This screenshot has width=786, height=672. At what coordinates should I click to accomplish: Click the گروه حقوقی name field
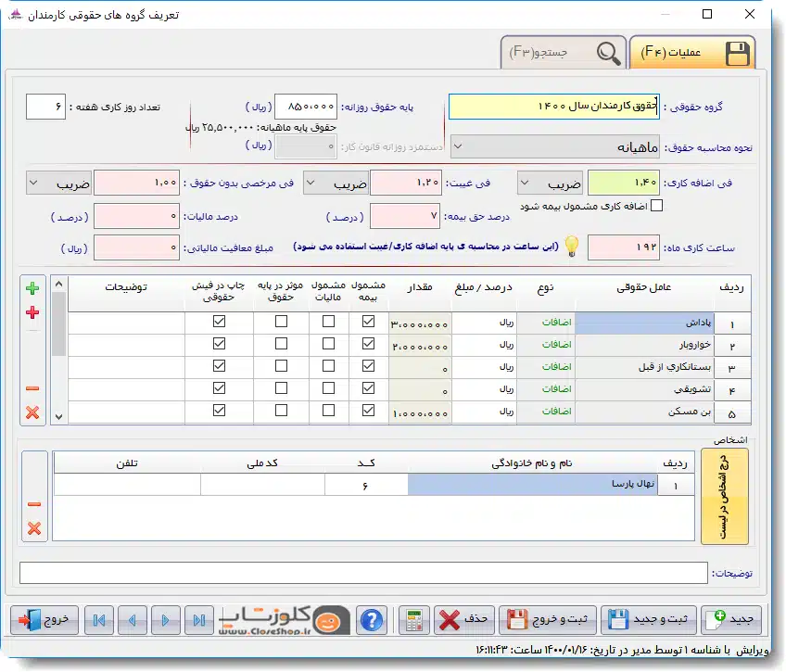point(554,107)
